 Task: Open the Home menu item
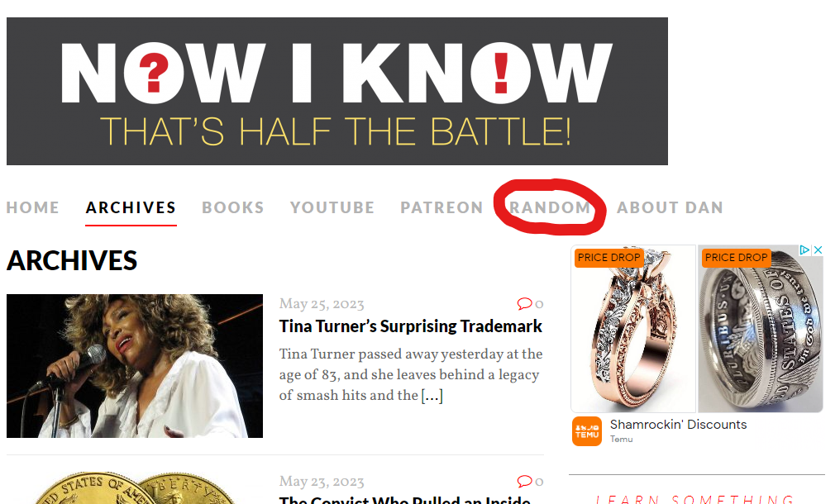point(33,208)
